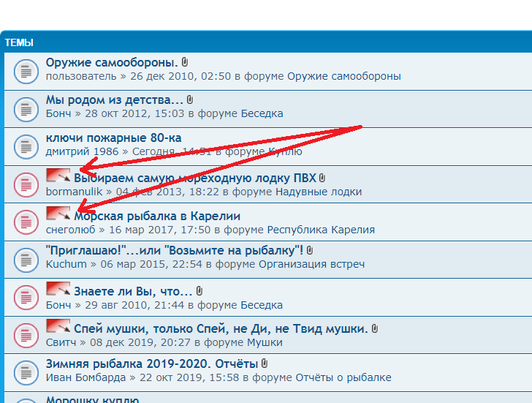Go to the forum "Надувные лодки"
The width and height of the screenshot is (532, 403).
coord(318,192)
